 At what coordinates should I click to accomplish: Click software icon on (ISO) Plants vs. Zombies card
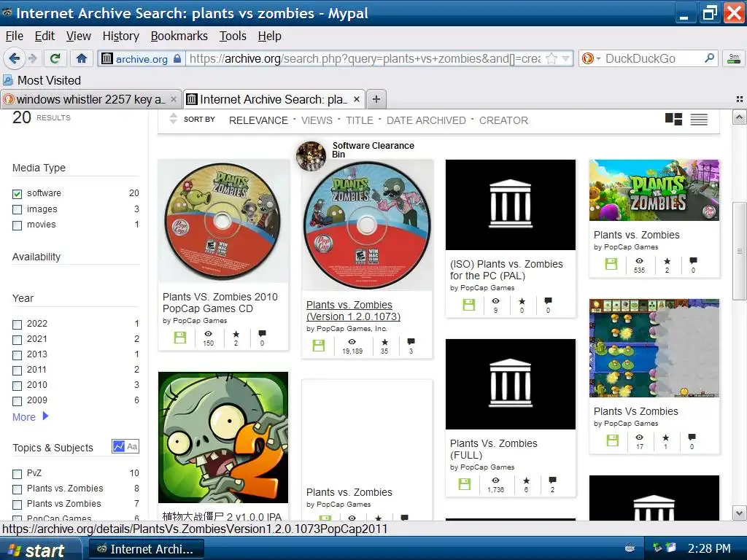coord(469,305)
